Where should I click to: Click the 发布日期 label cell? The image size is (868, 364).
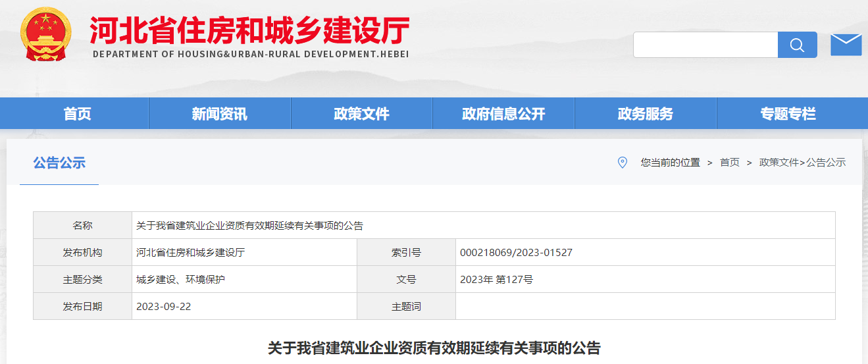(x=82, y=306)
